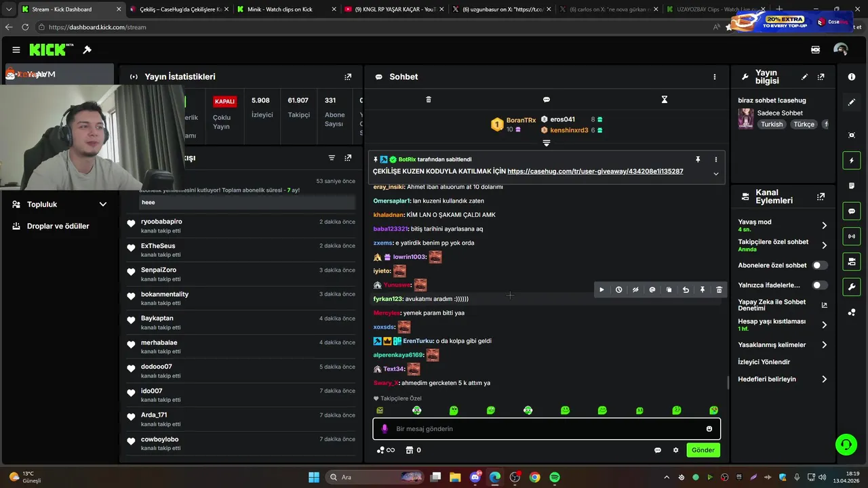Click the chat scrollbar thumb
Viewport: 868px width, 488px height.
(728, 383)
